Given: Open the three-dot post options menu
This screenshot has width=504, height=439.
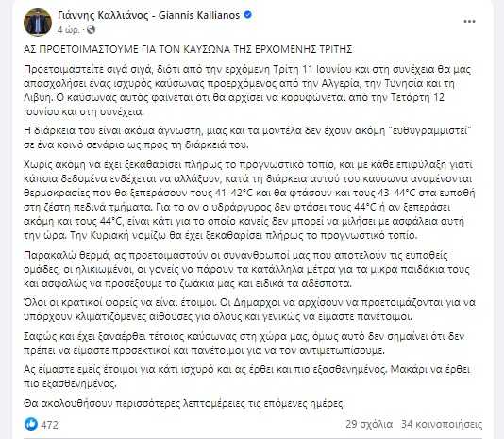Looking at the screenshot, I should pos(469,22).
